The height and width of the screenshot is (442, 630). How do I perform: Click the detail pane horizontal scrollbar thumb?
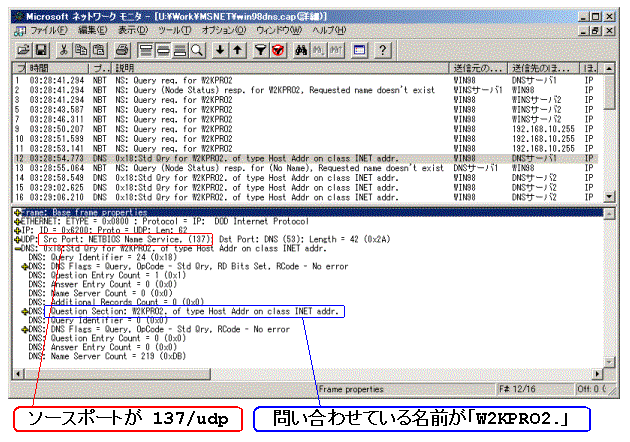[x=117, y=374]
